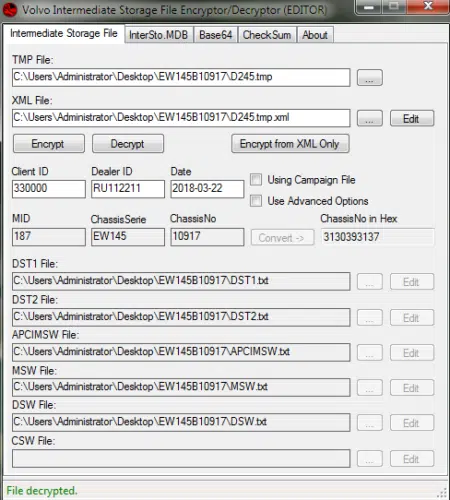The width and height of the screenshot is (450, 500).
Task: Click the ChassisNo in Hex field
Action: coord(378,237)
